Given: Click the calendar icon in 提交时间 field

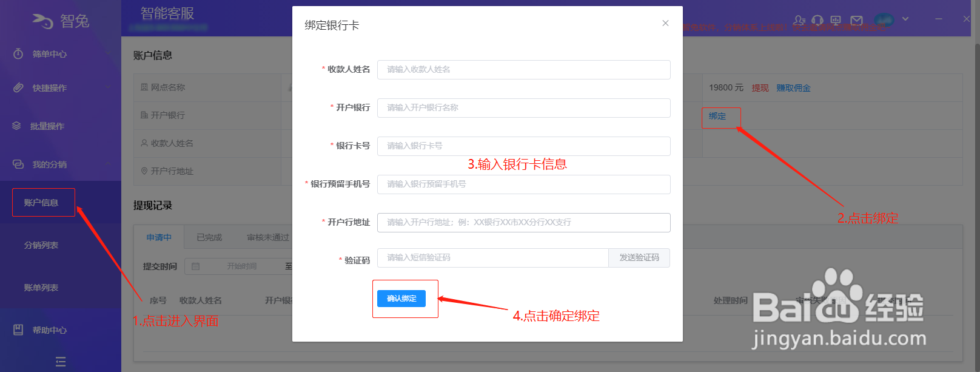Looking at the screenshot, I should 195,266.
